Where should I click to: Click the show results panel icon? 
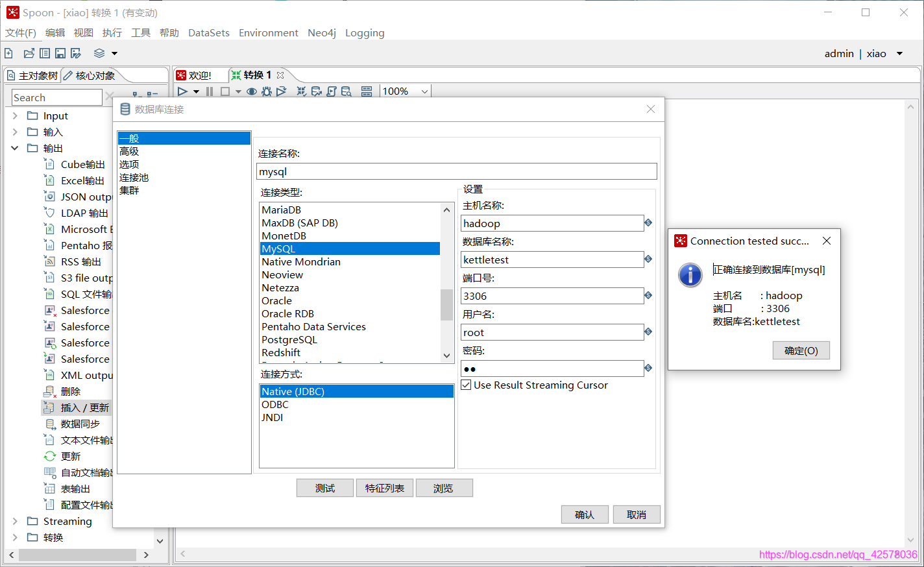[x=367, y=91]
